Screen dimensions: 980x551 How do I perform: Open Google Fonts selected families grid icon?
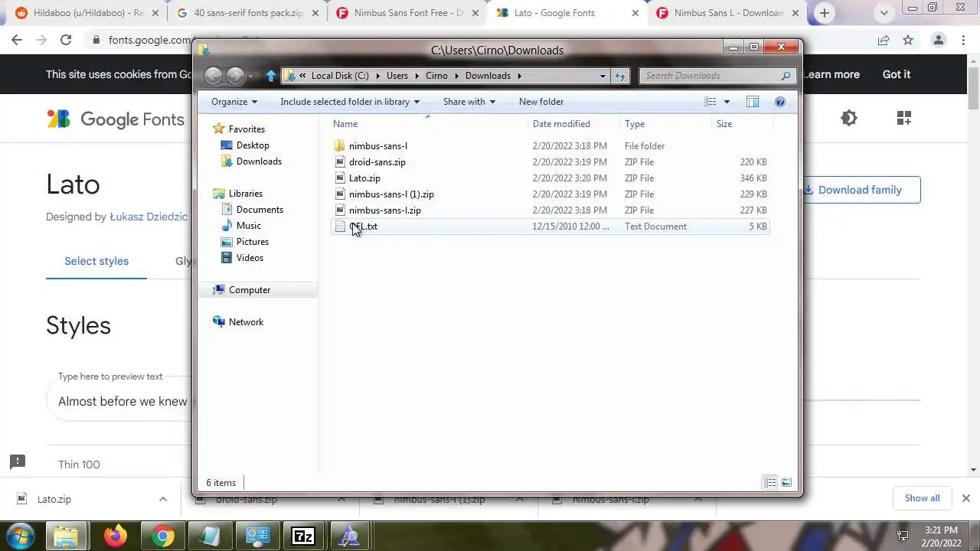pos(904,118)
